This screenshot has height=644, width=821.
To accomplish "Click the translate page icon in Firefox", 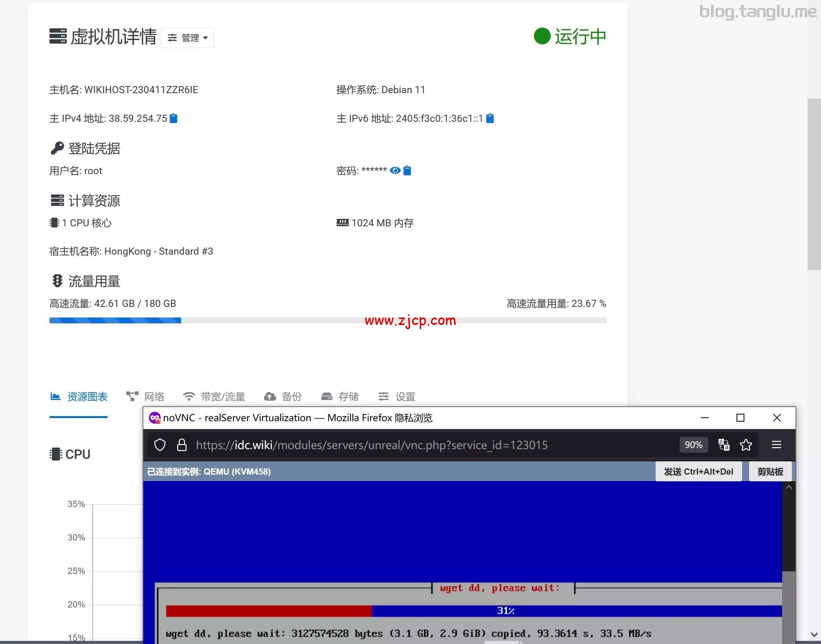I will (724, 445).
